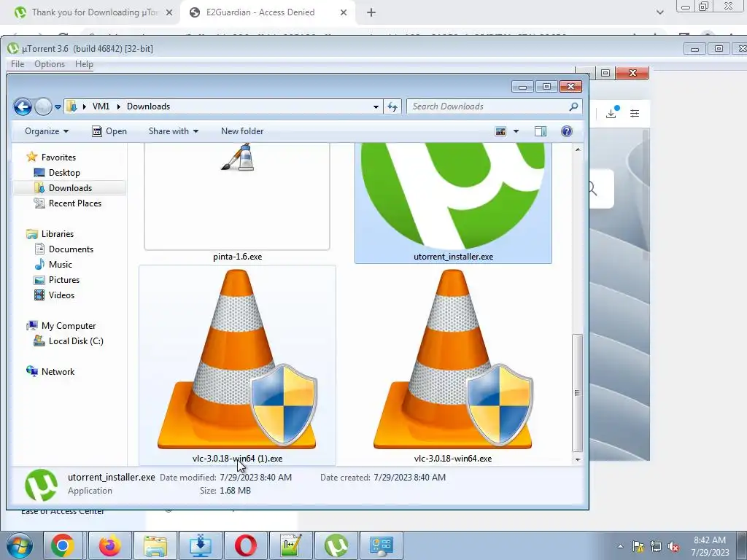Select VM1 in the address breadcrumb
Image resolution: width=747 pixels, height=560 pixels.
[x=101, y=106]
